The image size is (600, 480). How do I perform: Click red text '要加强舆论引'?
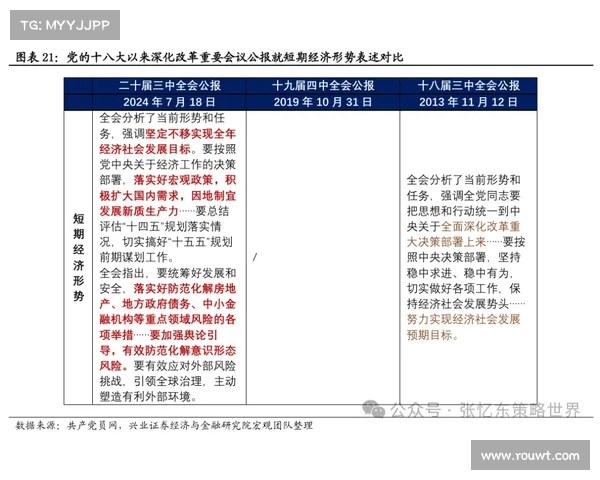[183, 335]
